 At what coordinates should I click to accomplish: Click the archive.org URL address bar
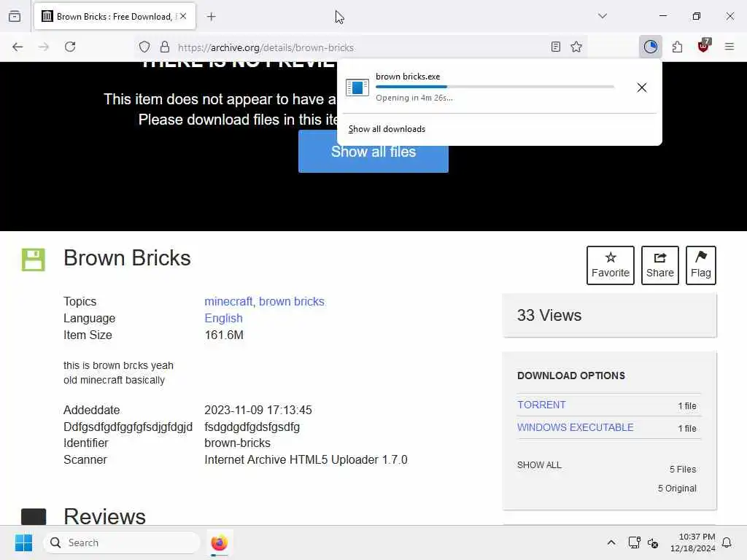[x=360, y=47]
